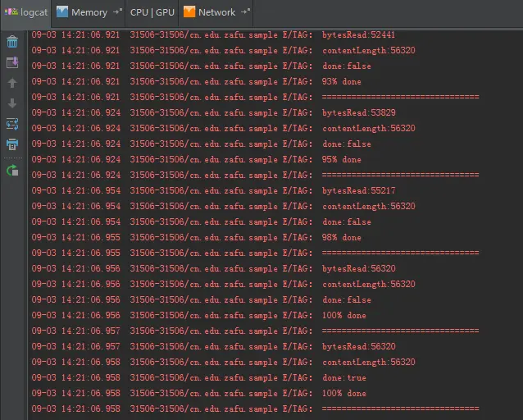Select the log line 93% done
This screenshot has height=420, width=523.
(x=197, y=81)
